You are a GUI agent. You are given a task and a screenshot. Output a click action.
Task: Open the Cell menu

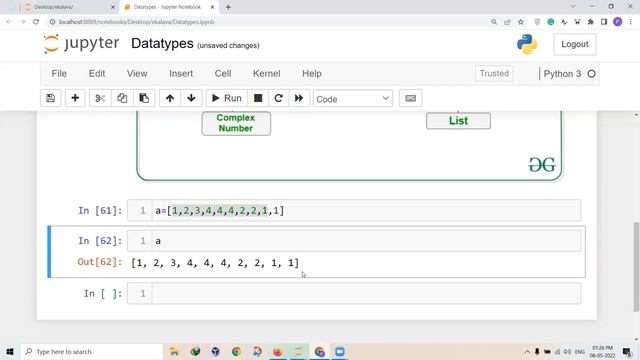point(223,74)
